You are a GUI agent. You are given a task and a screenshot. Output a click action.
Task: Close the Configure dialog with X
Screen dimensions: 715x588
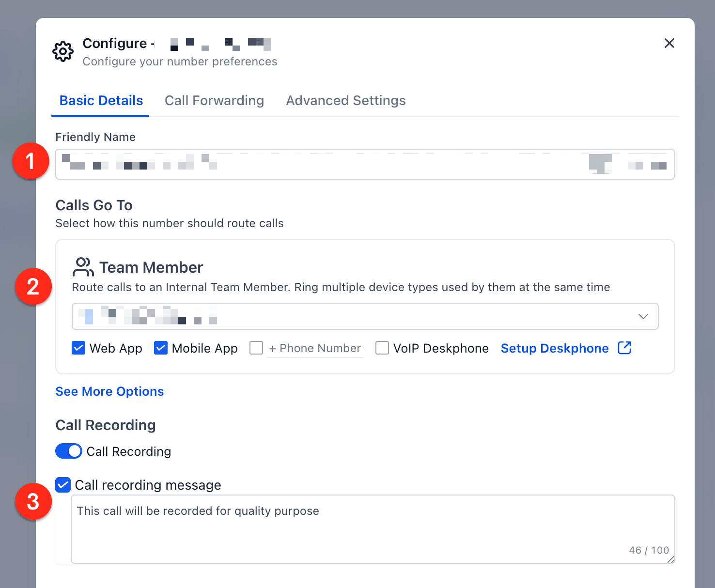pyautogui.click(x=669, y=43)
